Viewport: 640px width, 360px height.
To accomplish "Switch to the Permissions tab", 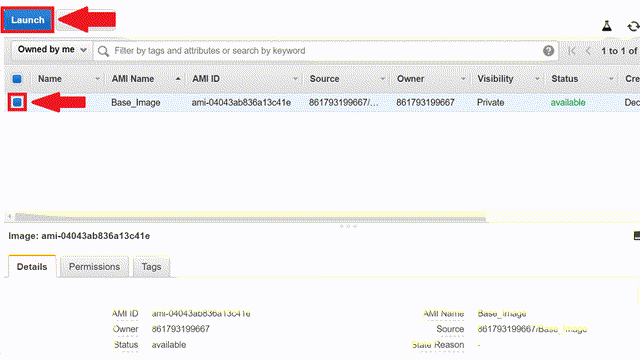I will point(94,267).
